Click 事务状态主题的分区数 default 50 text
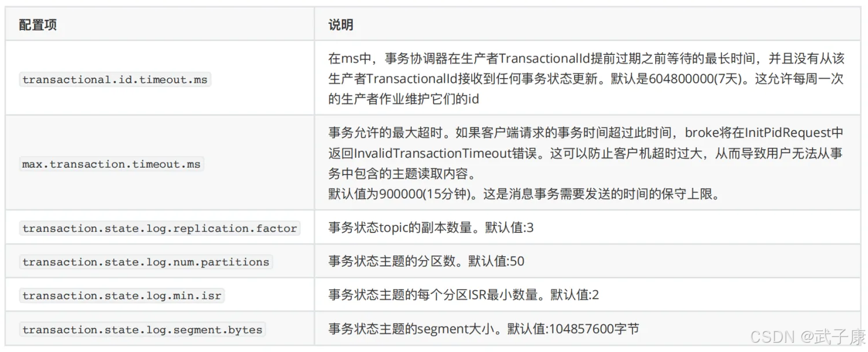This screenshot has height=352, width=868. [426, 261]
